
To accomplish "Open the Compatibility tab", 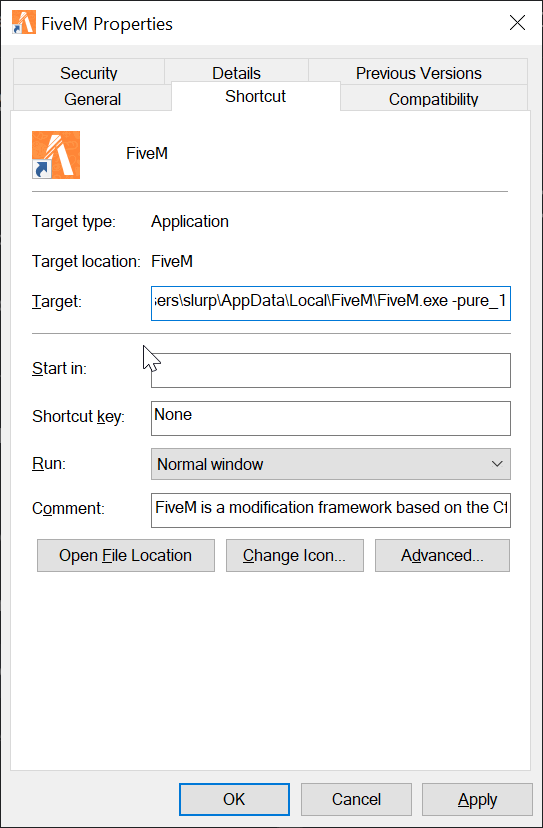I will coord(434,98).
